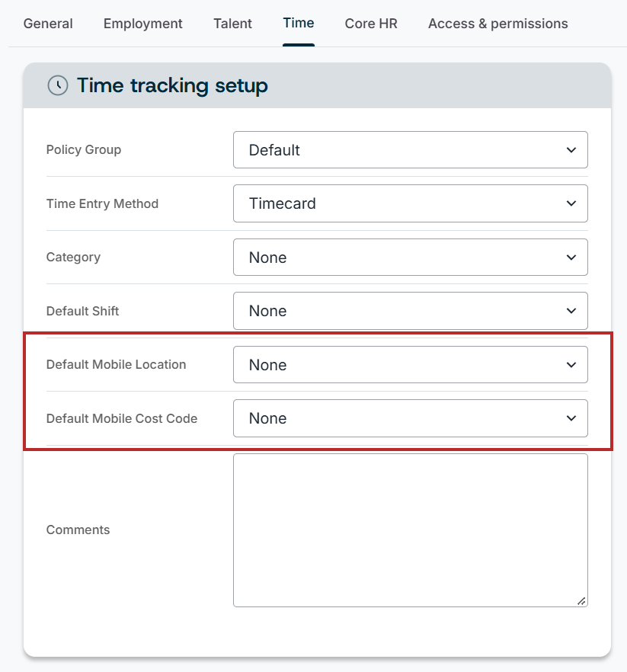The height and width of the screenshot is (672, 627).
Task: Select the Talent tab
Action: 232,24
